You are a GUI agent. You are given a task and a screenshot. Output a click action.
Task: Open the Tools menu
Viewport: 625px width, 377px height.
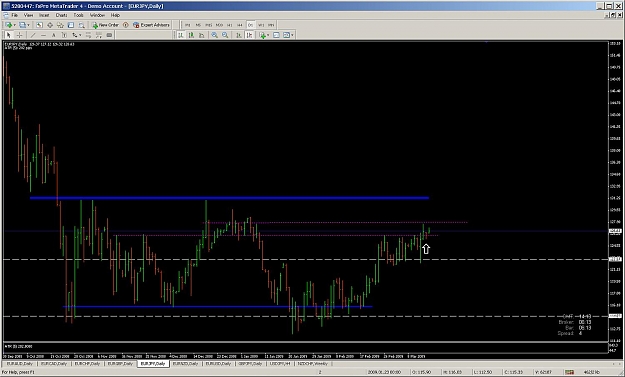tap(79, 15)
